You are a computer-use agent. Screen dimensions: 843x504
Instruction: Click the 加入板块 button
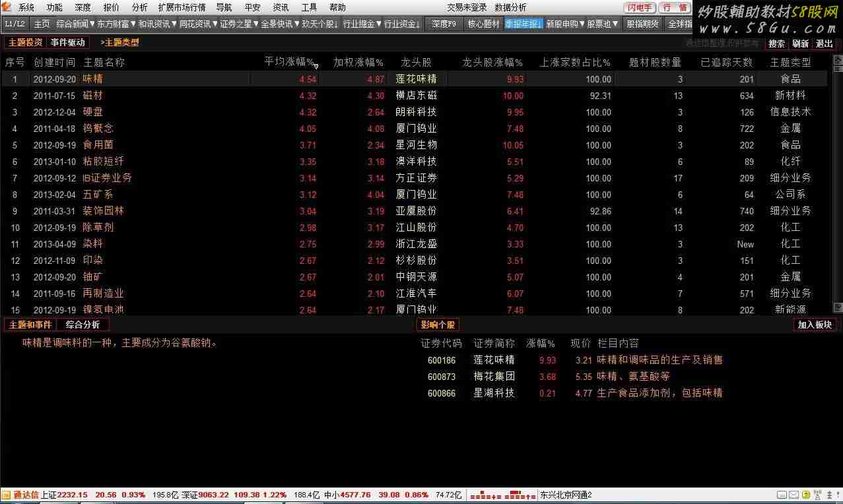(x=815, y=325)
